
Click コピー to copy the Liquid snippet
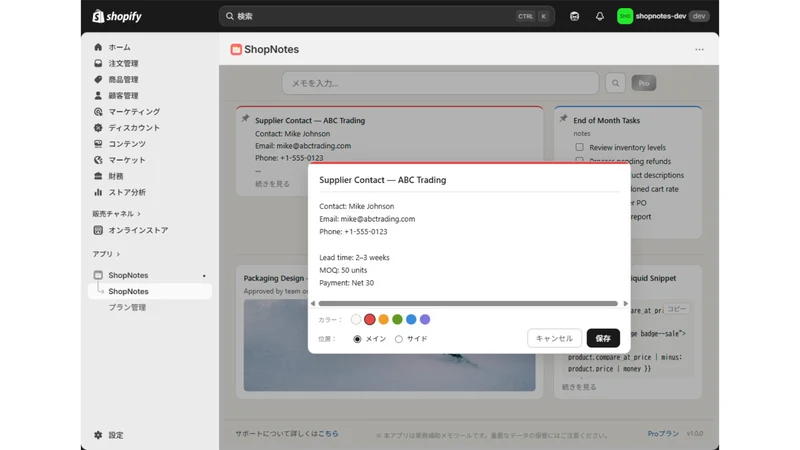[x=677, y=309]
